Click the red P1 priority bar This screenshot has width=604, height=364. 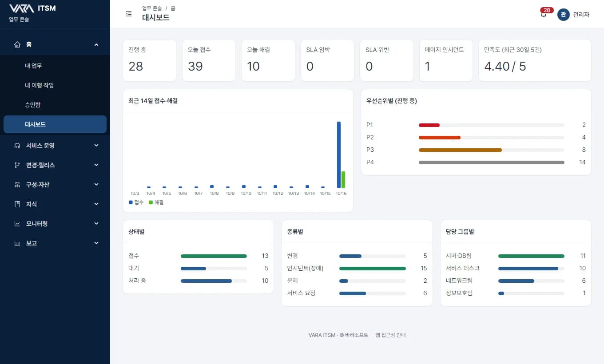click(x=429, y=125)
